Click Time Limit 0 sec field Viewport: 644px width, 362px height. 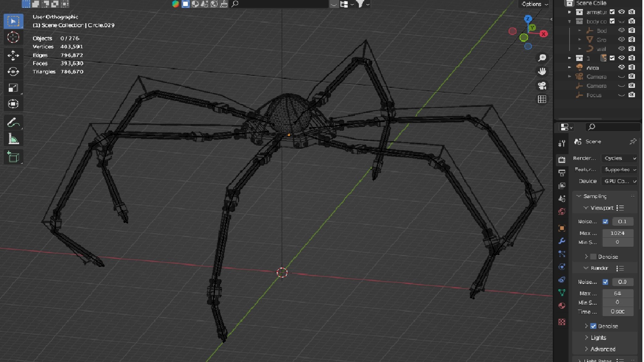tap(618, 312)
